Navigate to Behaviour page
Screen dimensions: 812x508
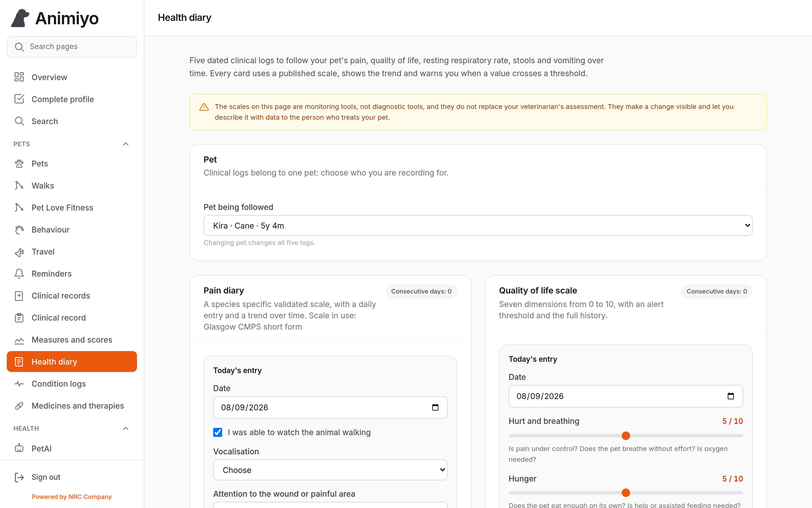tap(72, 229)
